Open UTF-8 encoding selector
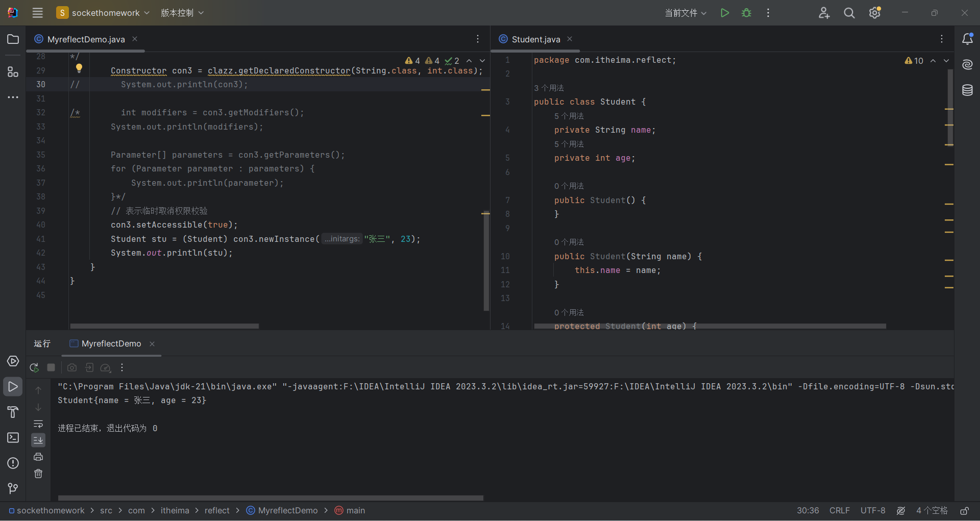Viewport: 980px width, 521px height. [x=873, y=511]
